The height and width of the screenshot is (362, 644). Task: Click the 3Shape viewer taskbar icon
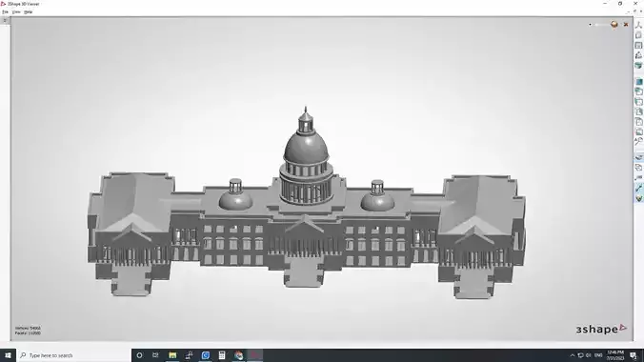[255, 355]
